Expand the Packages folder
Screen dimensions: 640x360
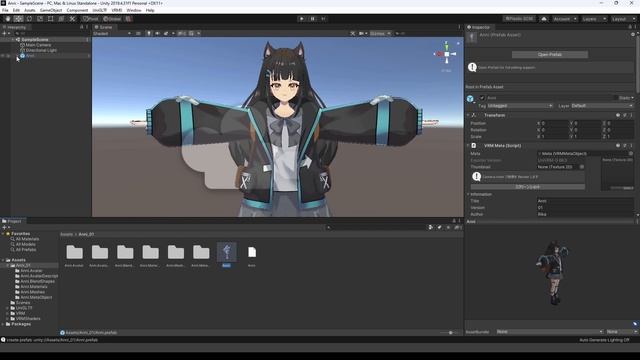tap(3, 324)
